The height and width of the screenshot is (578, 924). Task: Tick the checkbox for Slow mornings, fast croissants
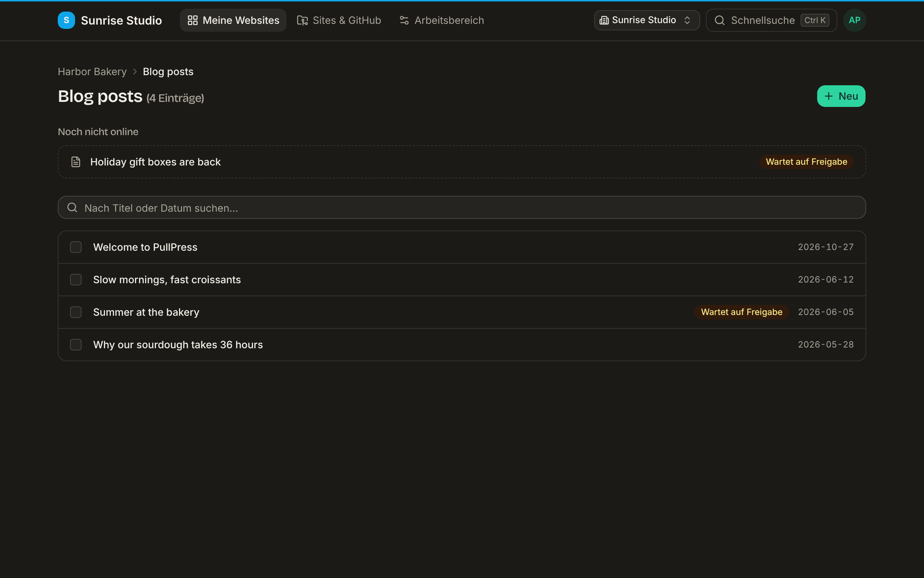coord(75,280)
